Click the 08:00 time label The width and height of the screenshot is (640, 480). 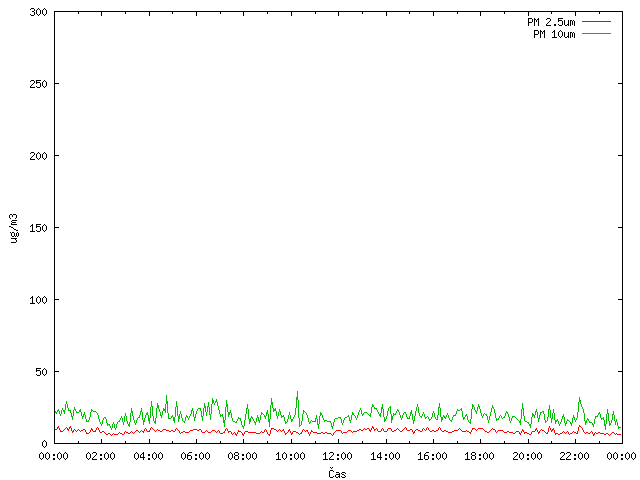(243, 456)
